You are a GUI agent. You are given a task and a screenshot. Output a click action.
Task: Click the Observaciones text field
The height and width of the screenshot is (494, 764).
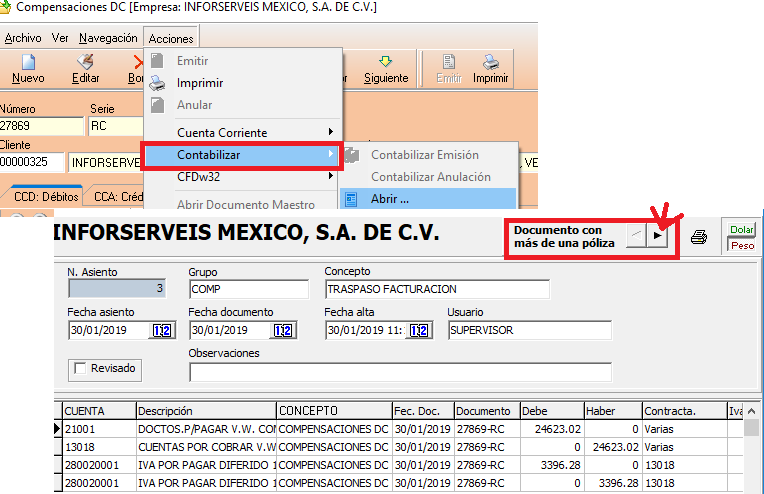[400, 373]
